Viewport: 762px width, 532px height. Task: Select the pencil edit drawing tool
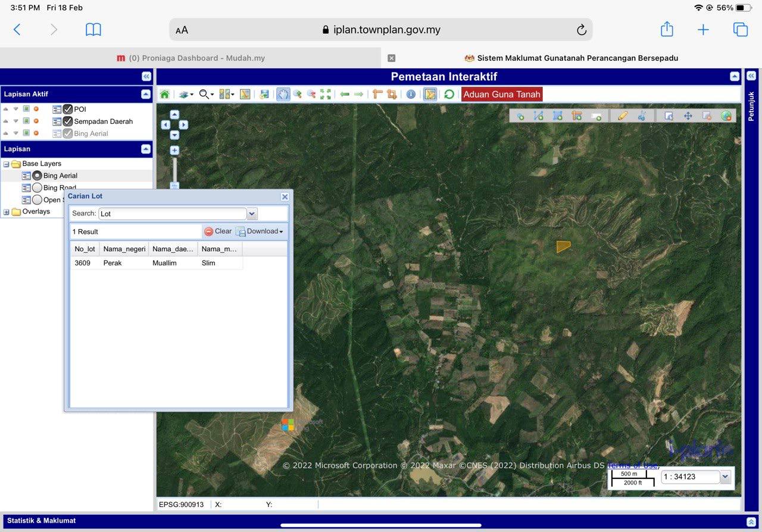point(623,116)
